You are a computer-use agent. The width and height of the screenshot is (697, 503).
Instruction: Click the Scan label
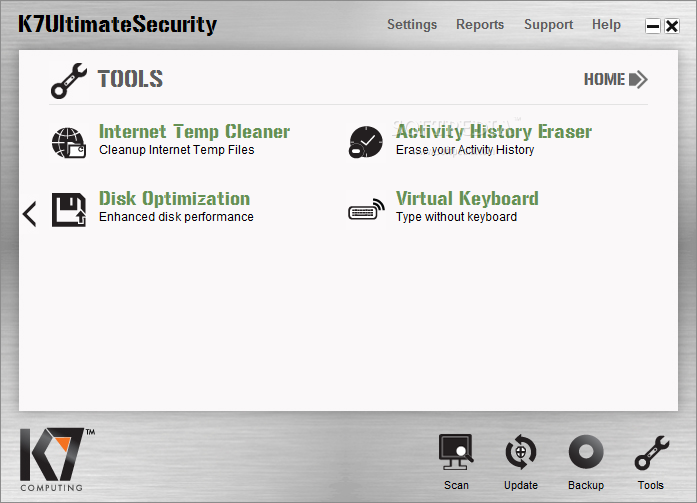[456, 485]
